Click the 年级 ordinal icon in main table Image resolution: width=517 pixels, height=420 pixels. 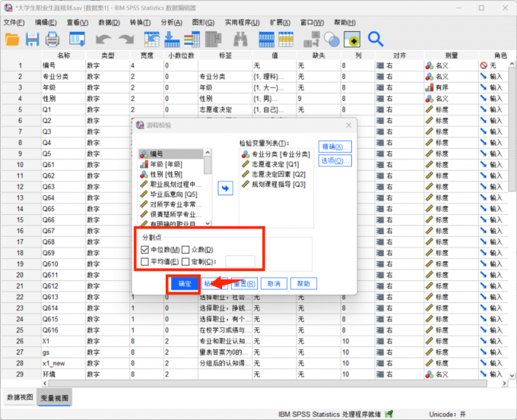click(x=430, y=87)
